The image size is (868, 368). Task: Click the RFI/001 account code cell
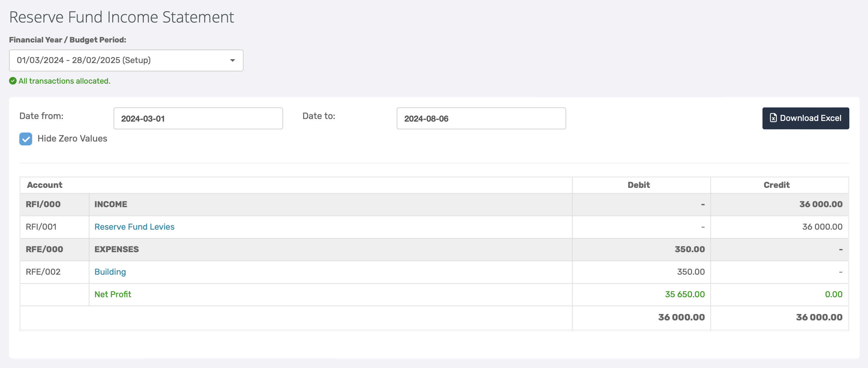point(41,227)
